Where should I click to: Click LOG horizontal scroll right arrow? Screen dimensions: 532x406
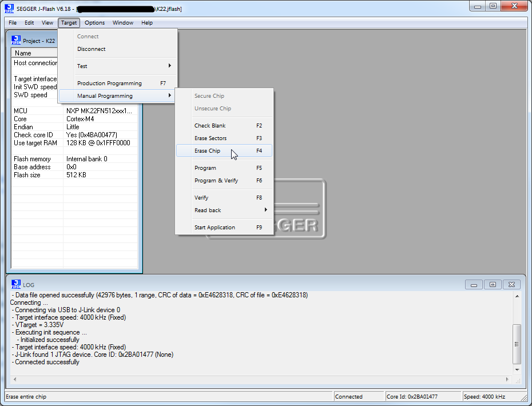click(x=507, y=379)
